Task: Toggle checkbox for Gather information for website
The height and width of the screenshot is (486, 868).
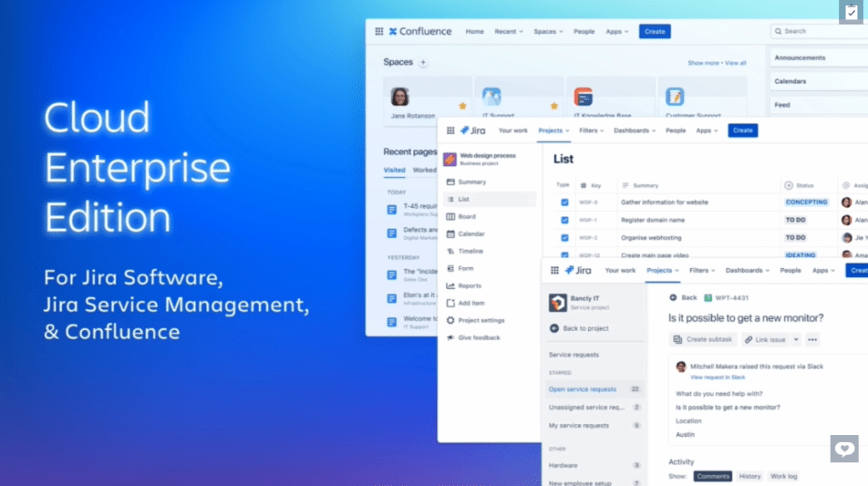Action: point(564,203)
